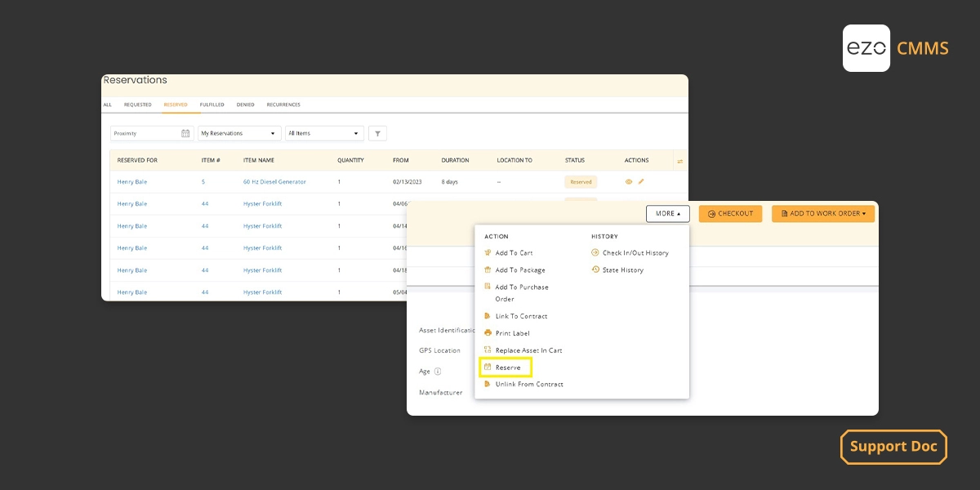The width and height of the screenshot is (980, 490).
Task: Click the Link To Contract icon
Action: pyautogui.click(x=488, y=316)
